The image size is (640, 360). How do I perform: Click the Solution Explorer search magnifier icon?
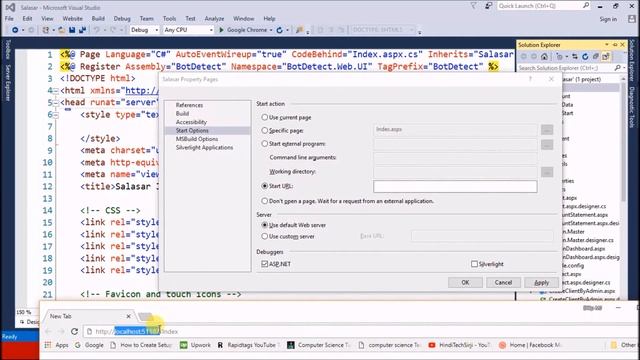(617, 68)
